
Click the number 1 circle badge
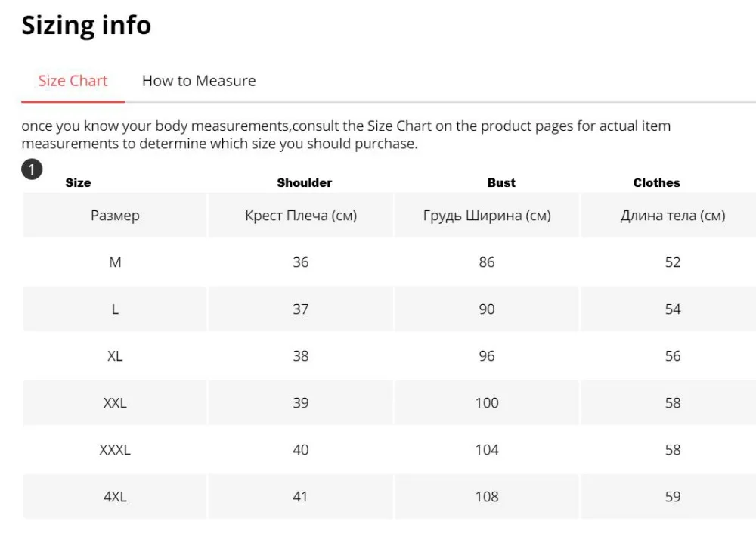(32, 169)
